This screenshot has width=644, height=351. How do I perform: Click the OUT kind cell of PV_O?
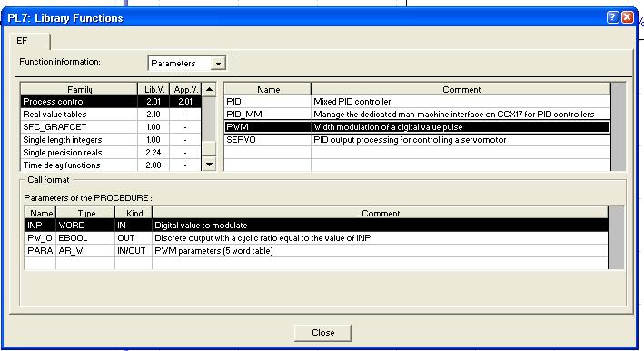pyautogui.click(x=134, y=238)
